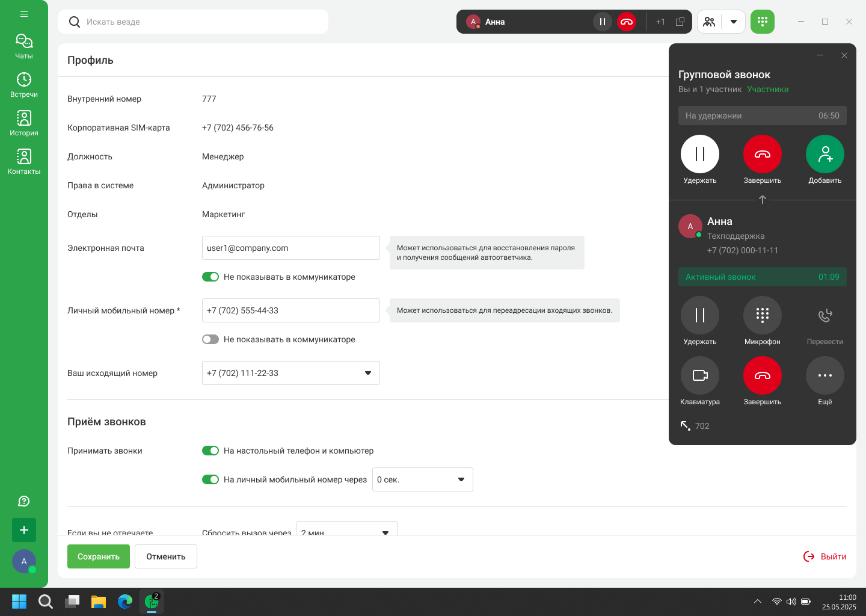Click the Выйти logout link
The width and height of the screenshot is (866, 616).
(825, 556)
